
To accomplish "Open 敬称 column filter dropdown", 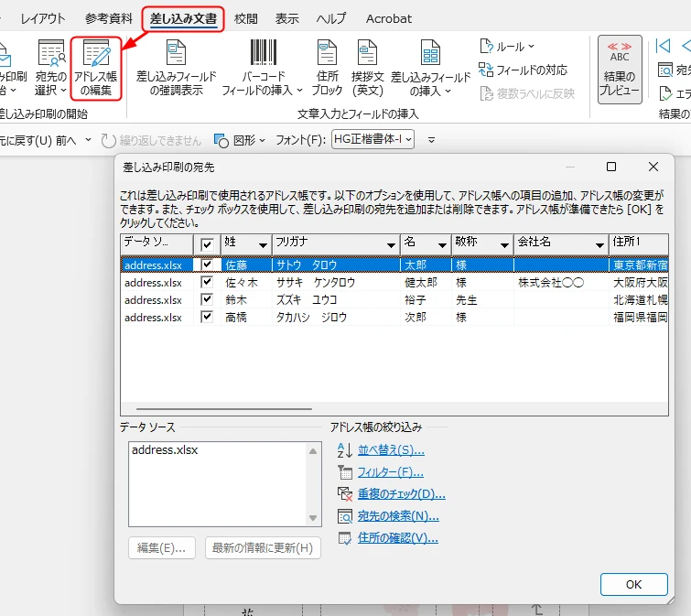I will pyautogui.click(x=504, y=245).
